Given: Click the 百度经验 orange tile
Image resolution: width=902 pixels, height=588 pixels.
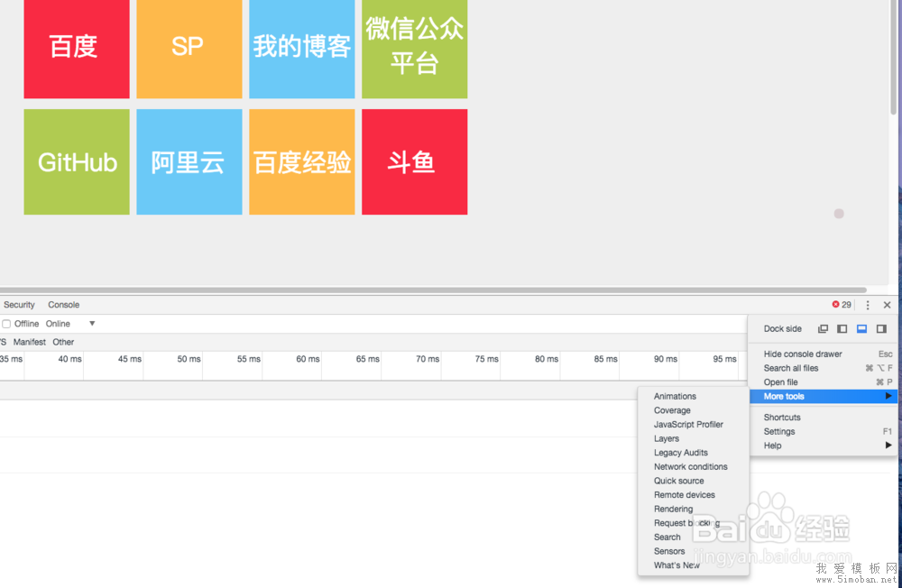Looking at the screenshot, I should click(x=302, y=162).
